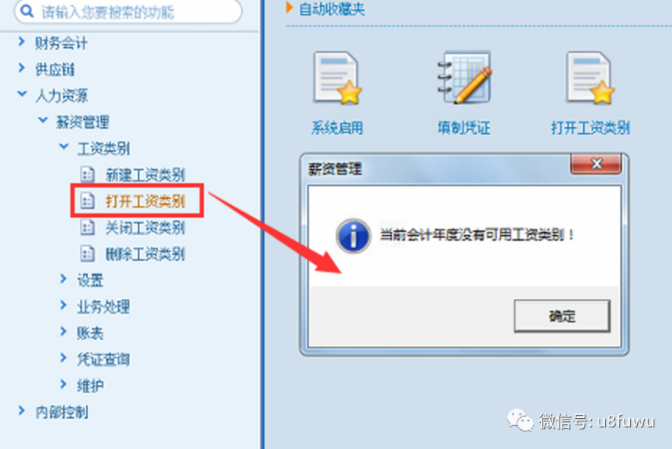Image resolution: width=672 pixels, height=449 pixels.
Task: Focus the function search input field
Action: point(128,11)
